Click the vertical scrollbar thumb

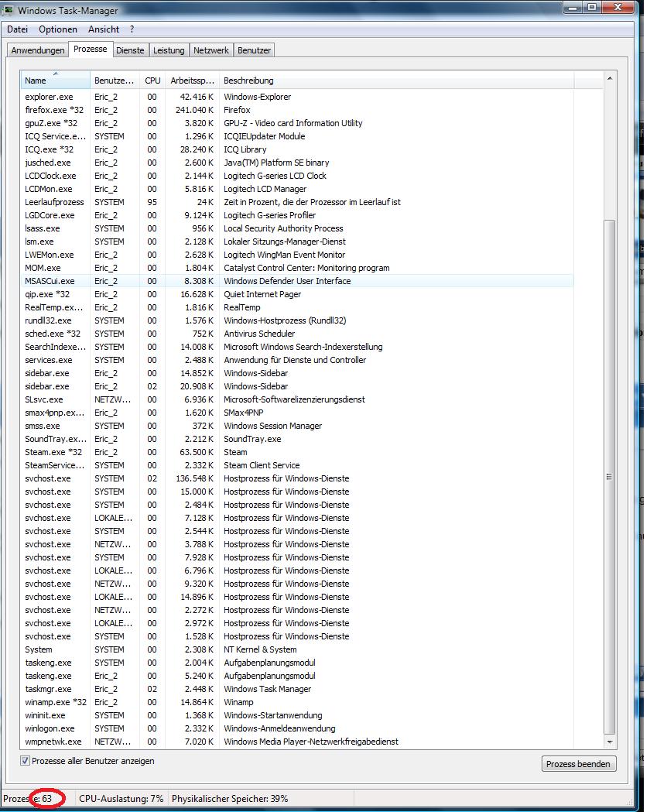point(610,476)
